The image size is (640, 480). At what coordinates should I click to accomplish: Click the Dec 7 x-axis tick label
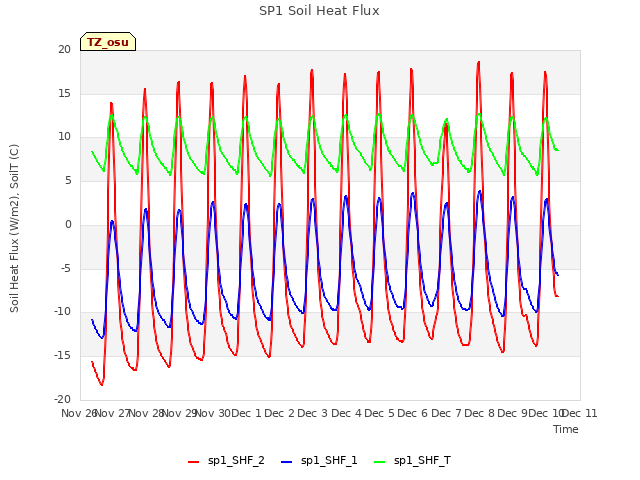click(x=447, y=413)
